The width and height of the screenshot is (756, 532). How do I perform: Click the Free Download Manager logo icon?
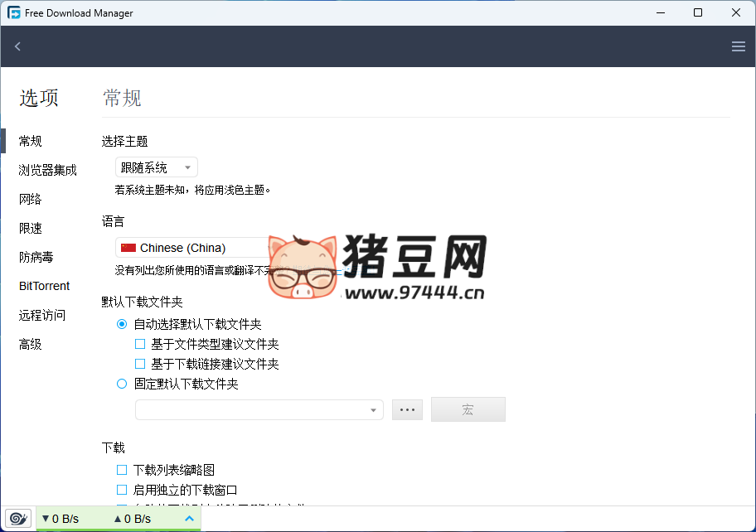[14, 12]
